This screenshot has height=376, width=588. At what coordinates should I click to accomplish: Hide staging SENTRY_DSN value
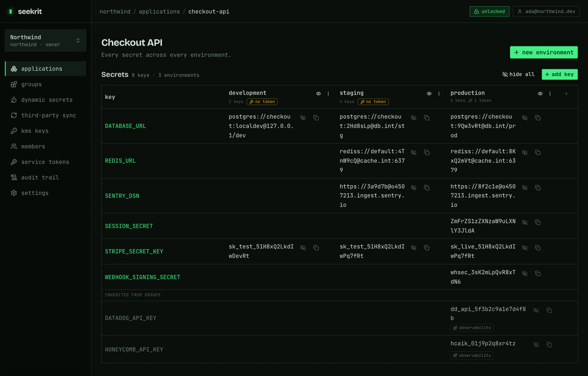(413, 188)
